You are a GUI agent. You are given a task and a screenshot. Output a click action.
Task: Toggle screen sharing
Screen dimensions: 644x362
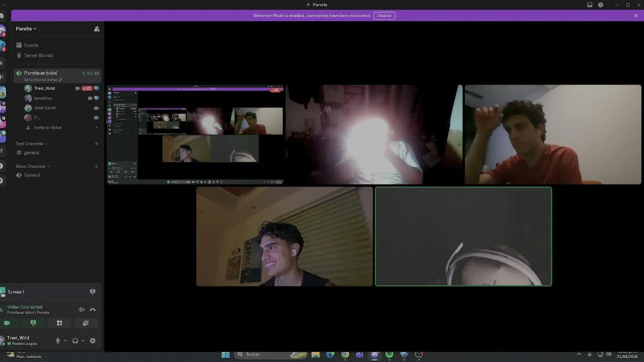point(33,323)
